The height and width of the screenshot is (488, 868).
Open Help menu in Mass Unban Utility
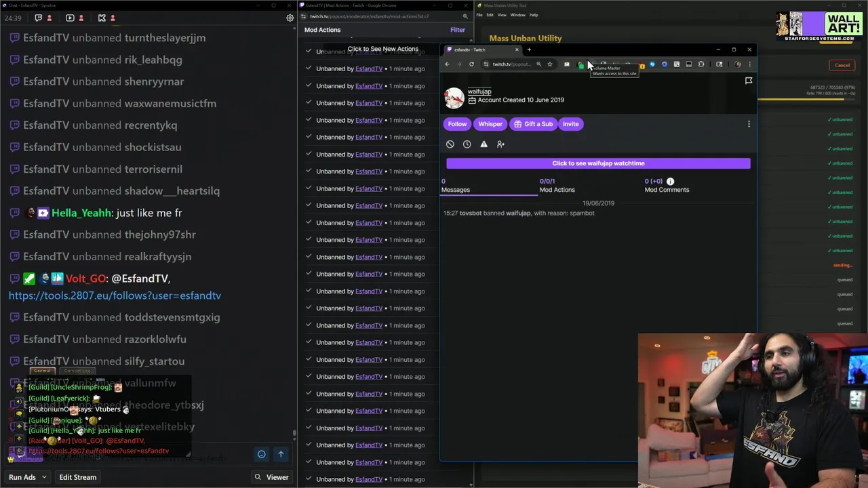(x=534, y=15)
